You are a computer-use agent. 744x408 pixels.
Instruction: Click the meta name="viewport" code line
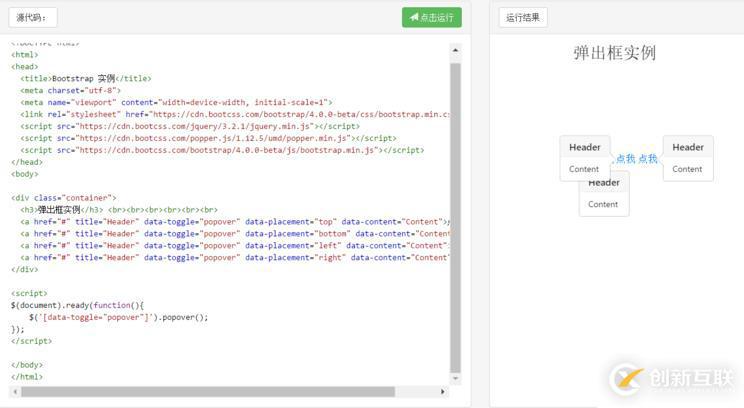click(x=177, y=102)
